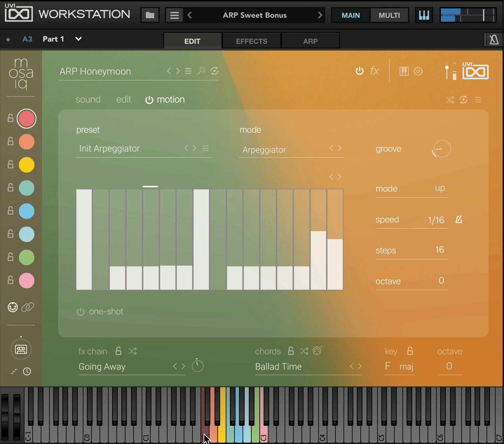
Task: Toggle the fx power button
Action: coord(360,71)
